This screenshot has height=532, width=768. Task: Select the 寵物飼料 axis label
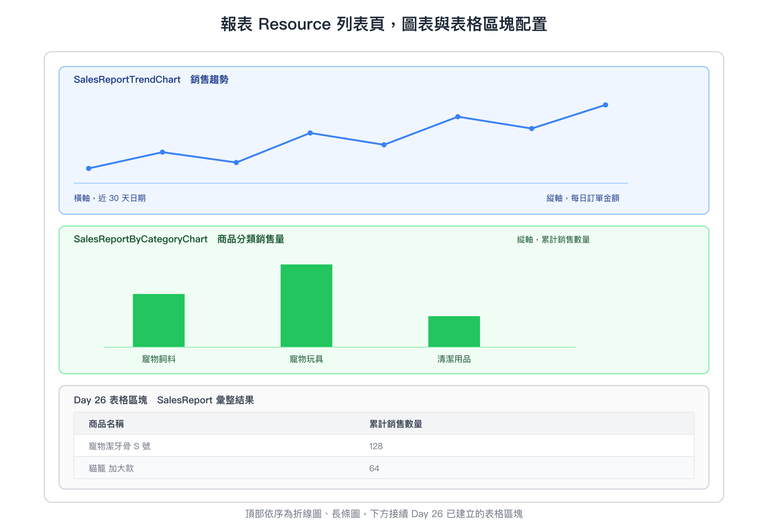[159, 359]
